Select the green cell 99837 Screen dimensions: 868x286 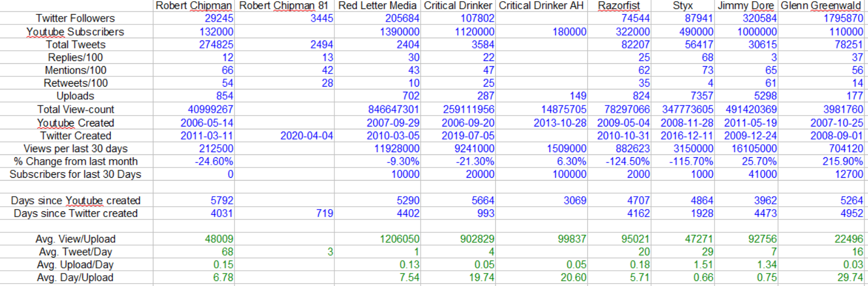tap(542, 239)
